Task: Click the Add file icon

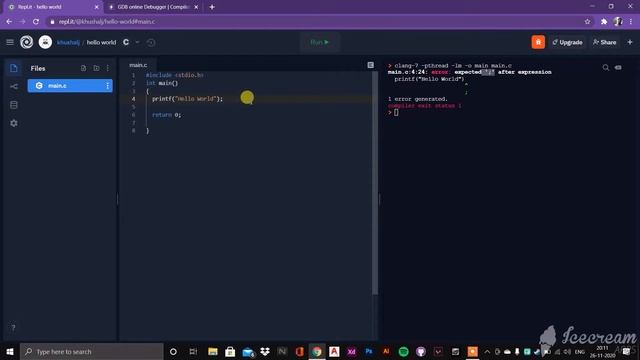Action: (83, 68)
